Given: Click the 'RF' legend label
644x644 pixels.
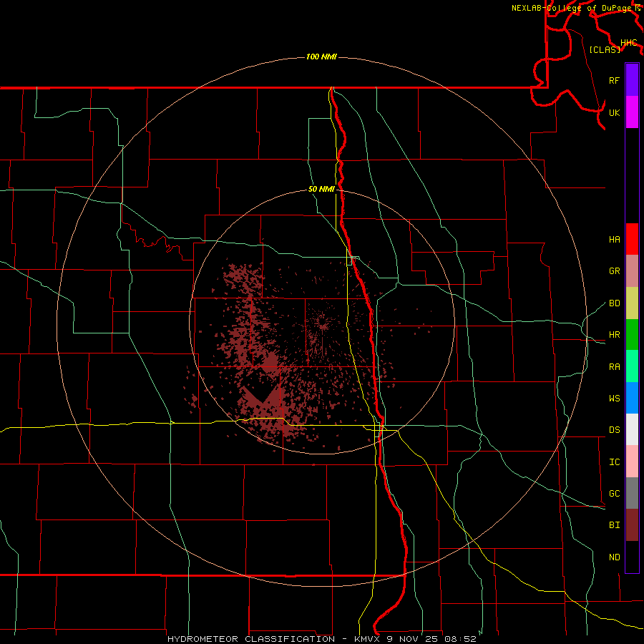Looking at the screenshot, I should tap(615, 80).
